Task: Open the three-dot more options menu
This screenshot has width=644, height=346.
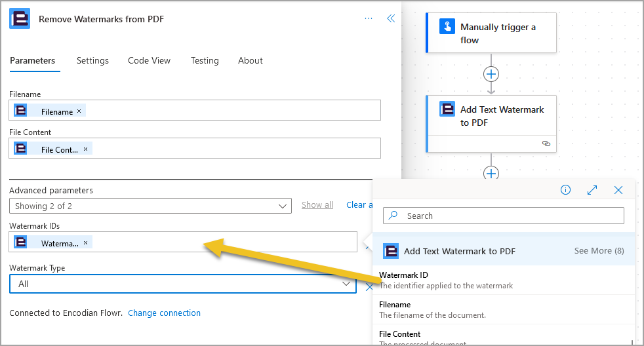Action: click(369, 18)
